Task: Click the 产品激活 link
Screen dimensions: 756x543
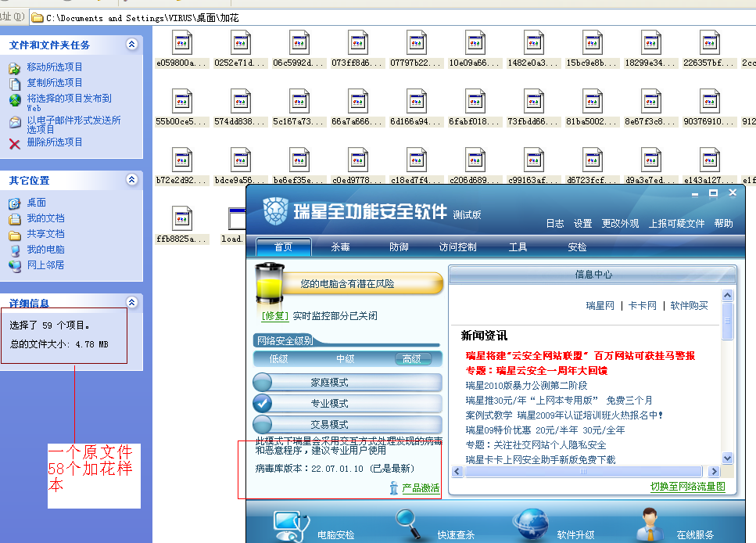Action: point(421,488)
